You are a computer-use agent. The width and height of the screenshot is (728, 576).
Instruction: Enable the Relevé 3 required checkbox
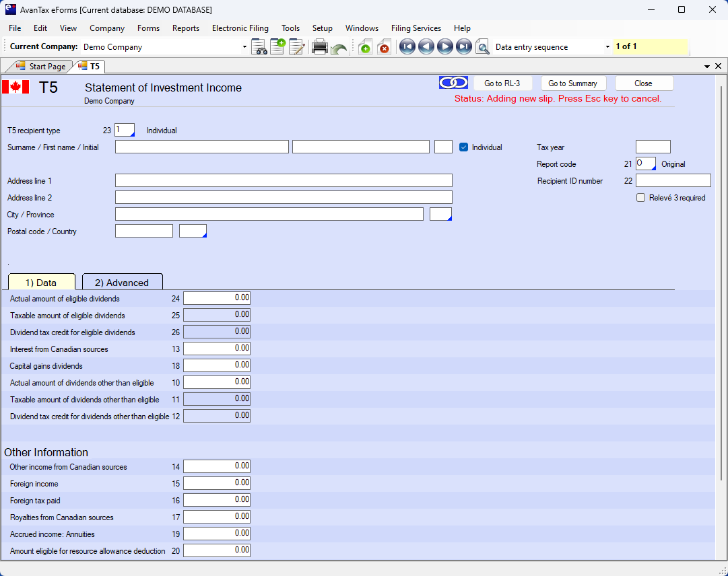click(x=641, y=198)
